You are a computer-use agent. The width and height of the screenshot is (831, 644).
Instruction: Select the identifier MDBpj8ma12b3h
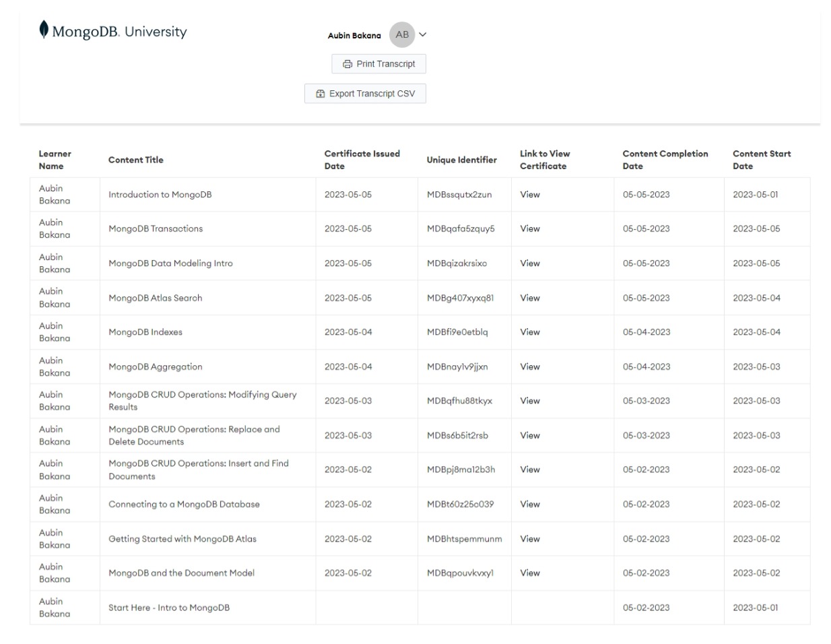pyautogui.click(x=461, y=470)
